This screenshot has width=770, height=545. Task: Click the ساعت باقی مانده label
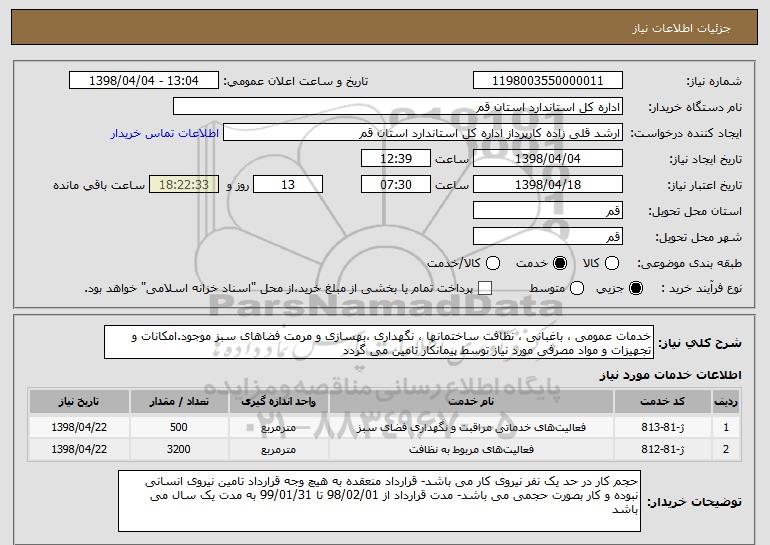pyautogui.click(x=99, y=185)
